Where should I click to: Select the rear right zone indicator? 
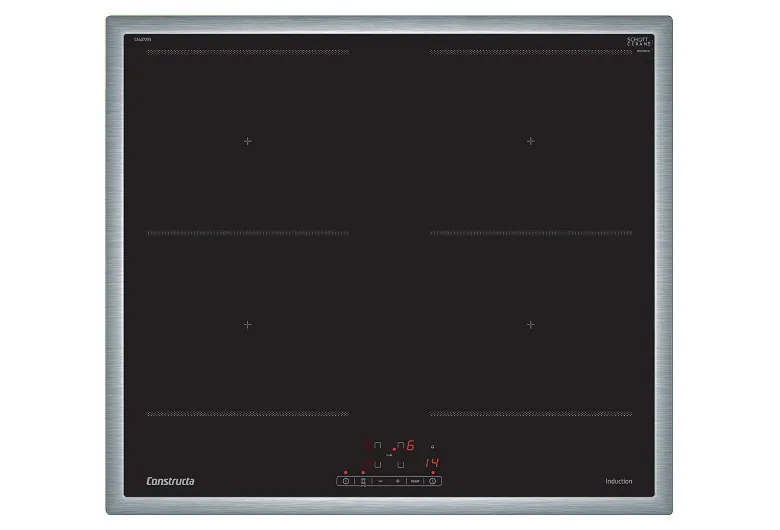400,445
